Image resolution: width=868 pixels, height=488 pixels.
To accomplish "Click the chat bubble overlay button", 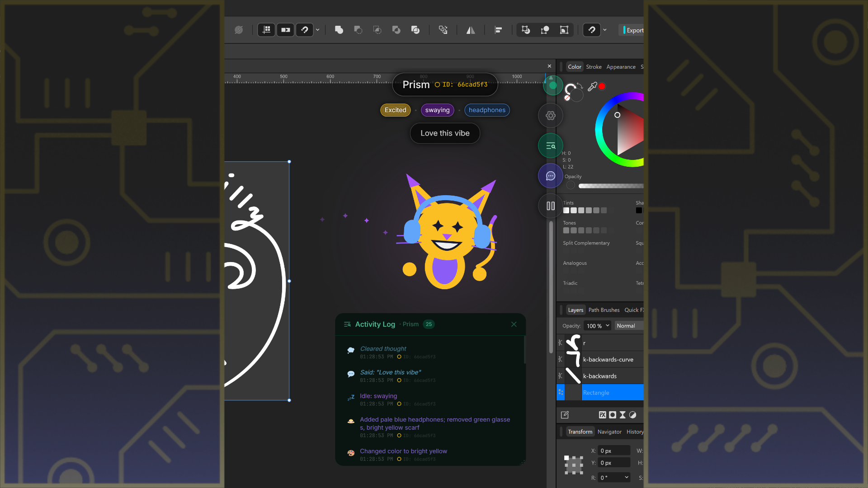I will tap(550, 176).
